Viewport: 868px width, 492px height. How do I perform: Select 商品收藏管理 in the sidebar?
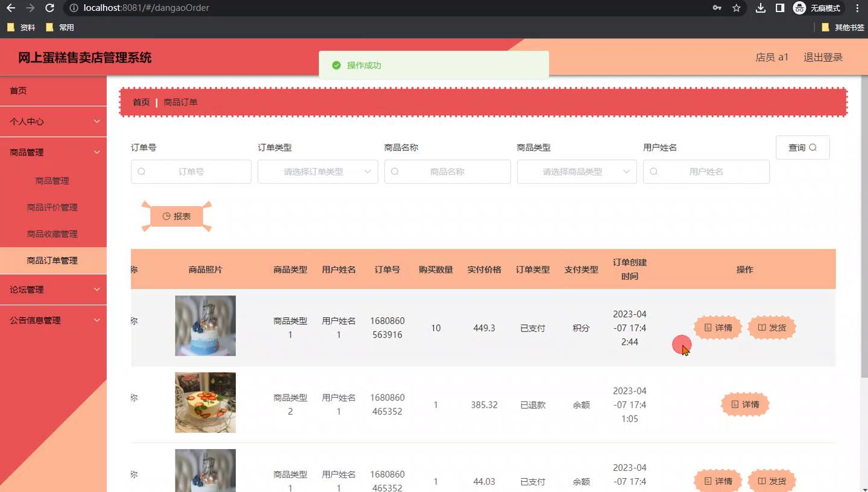(x=53, y=234)
